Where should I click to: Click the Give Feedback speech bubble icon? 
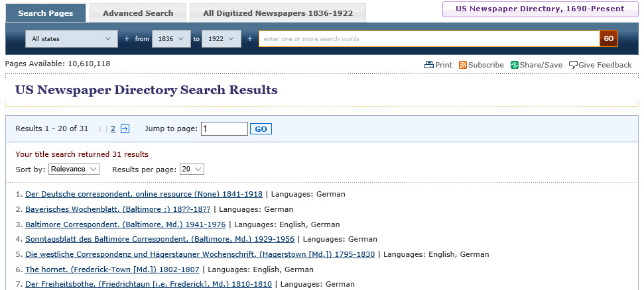[573, 65]
